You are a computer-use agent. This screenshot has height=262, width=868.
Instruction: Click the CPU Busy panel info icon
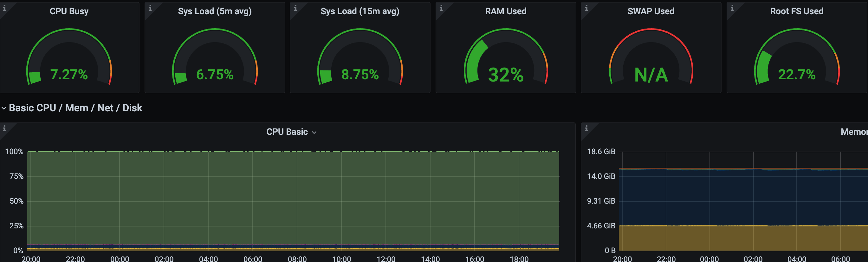click(4, 8)
